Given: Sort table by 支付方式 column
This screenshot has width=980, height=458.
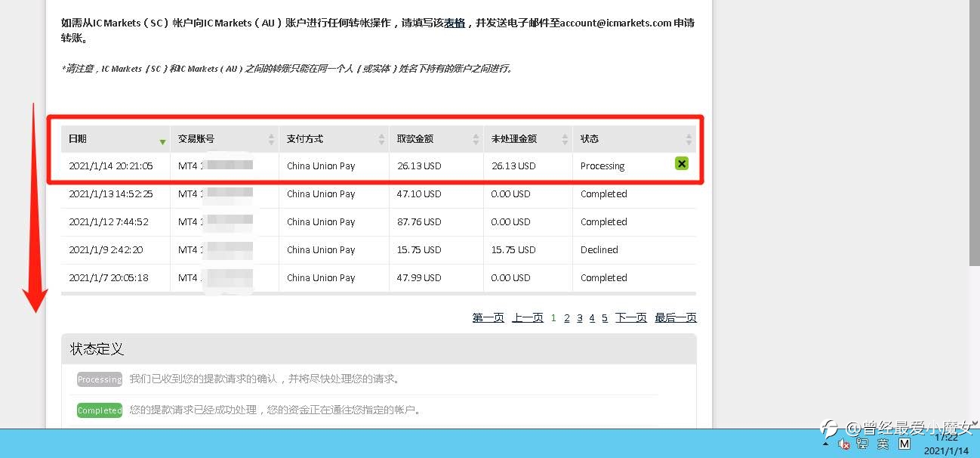Looking at the screenshot, I should tap(334, 139).
